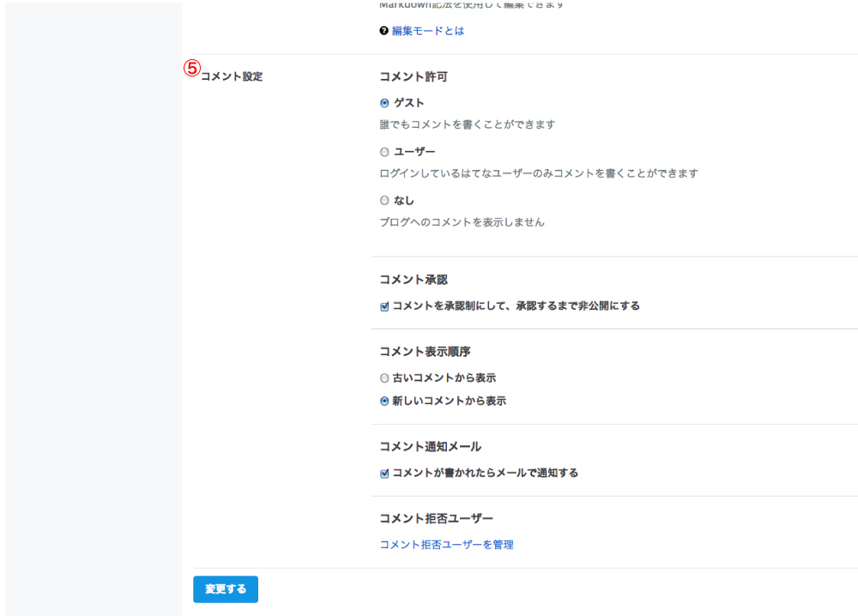Click the コメント許可 heading
Screen dimensions: 858x616
(x=414, y=76)
